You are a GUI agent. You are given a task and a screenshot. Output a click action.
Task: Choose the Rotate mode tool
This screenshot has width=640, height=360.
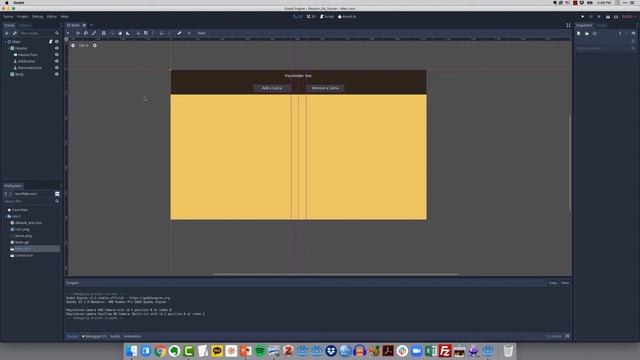(86, 33)
